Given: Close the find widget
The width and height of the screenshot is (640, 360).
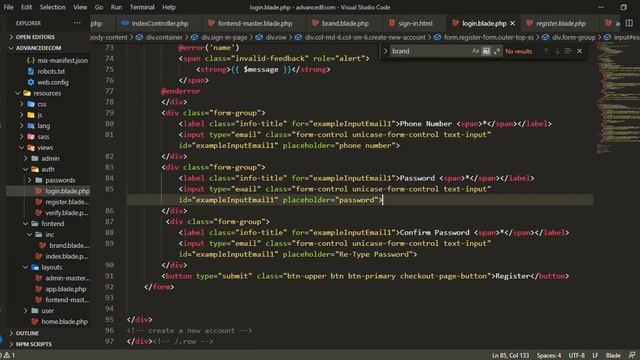Looking at the screenshot, I should click(x=580, y=51).
